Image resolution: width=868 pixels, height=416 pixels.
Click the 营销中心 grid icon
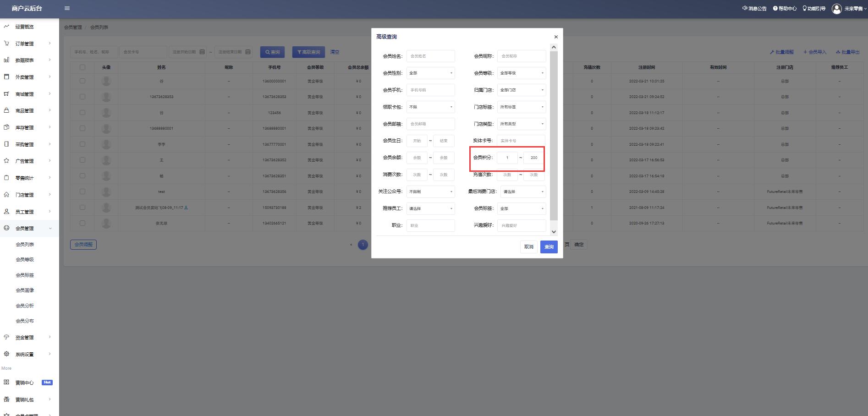(x=6, y=382)
